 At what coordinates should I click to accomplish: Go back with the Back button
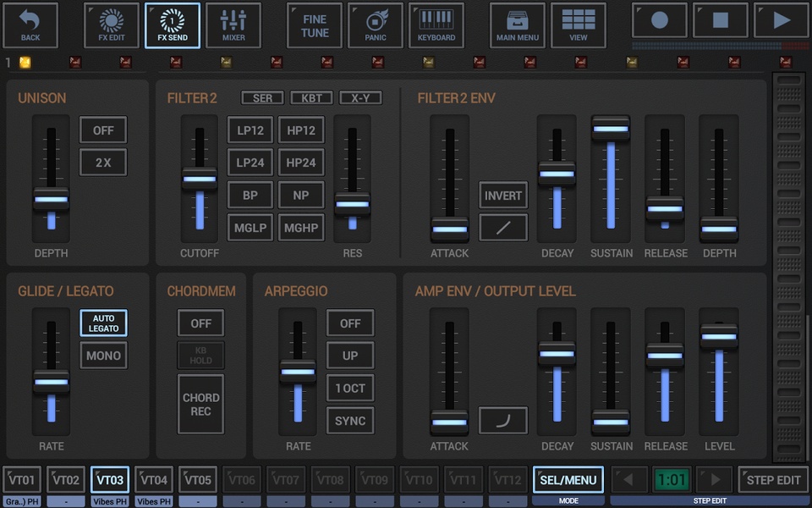(30, 25)
